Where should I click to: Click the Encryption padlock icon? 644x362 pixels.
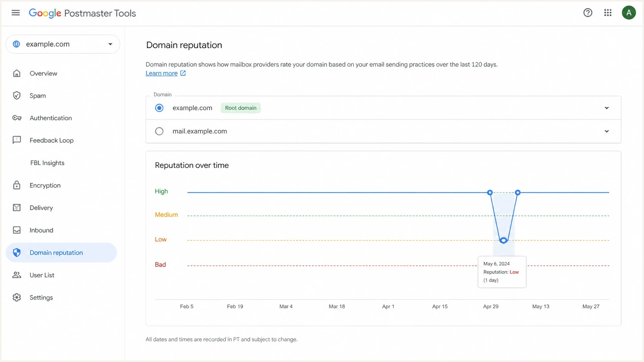[17, 185]
